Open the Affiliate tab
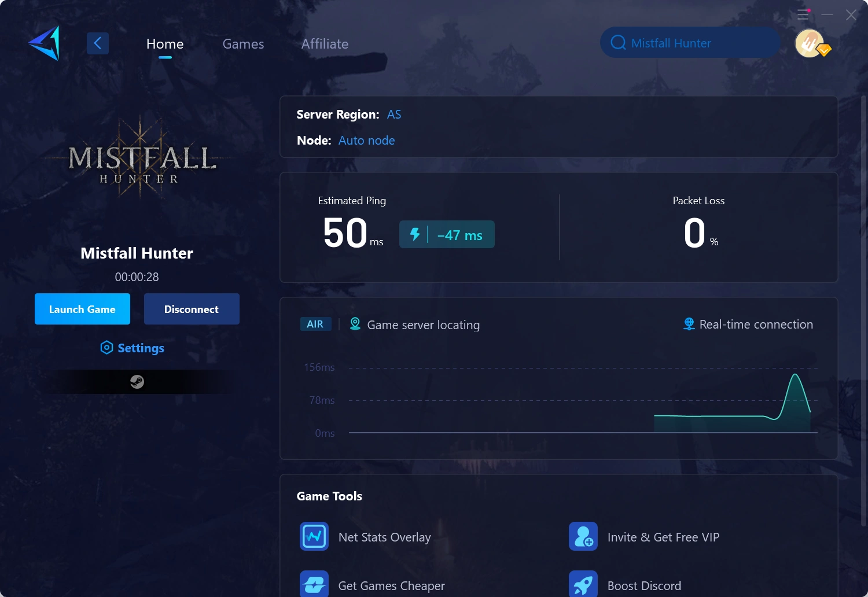This screenshot has width=868, height=597. coord(325,44)
